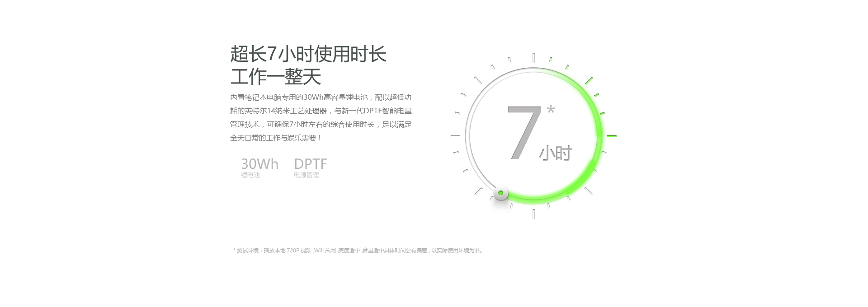Click the "小时" label inside the dial
868x307 pixels.
[555, 153]
